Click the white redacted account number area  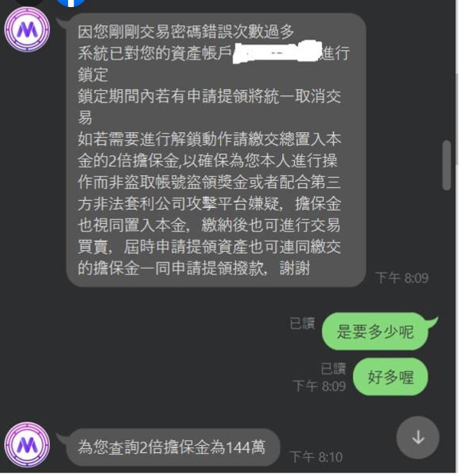click(276, 53)
